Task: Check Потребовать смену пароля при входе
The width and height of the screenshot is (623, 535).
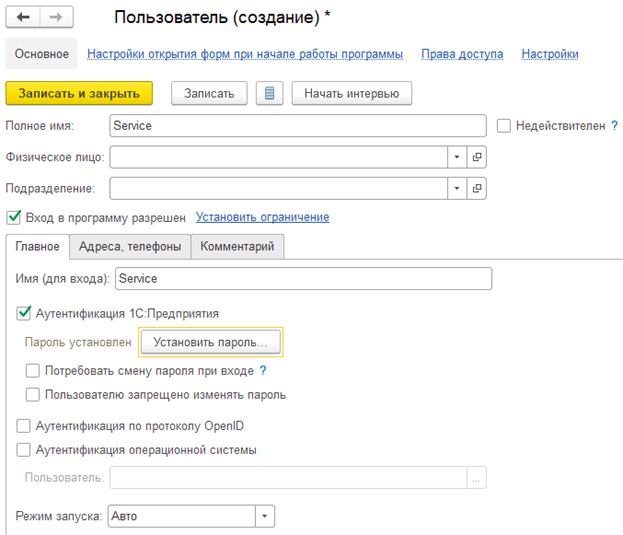Action: point(34,371)
